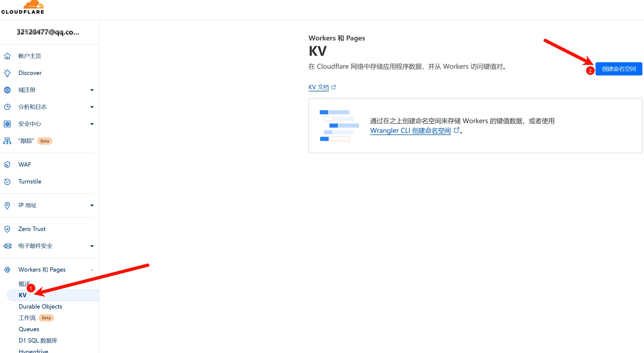Open the 帐户主页 menu item
644x353 pixels.
[x=30, y=56]
